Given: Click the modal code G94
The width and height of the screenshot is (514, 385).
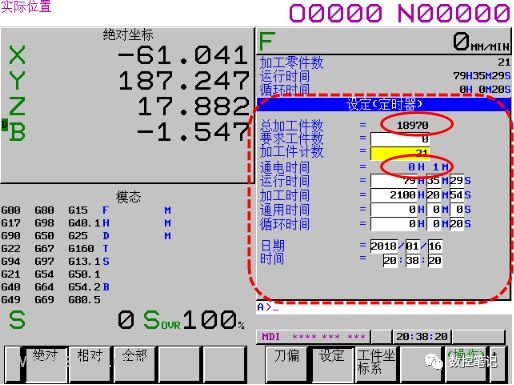Looking at the screenshot, I should [11, 261].
